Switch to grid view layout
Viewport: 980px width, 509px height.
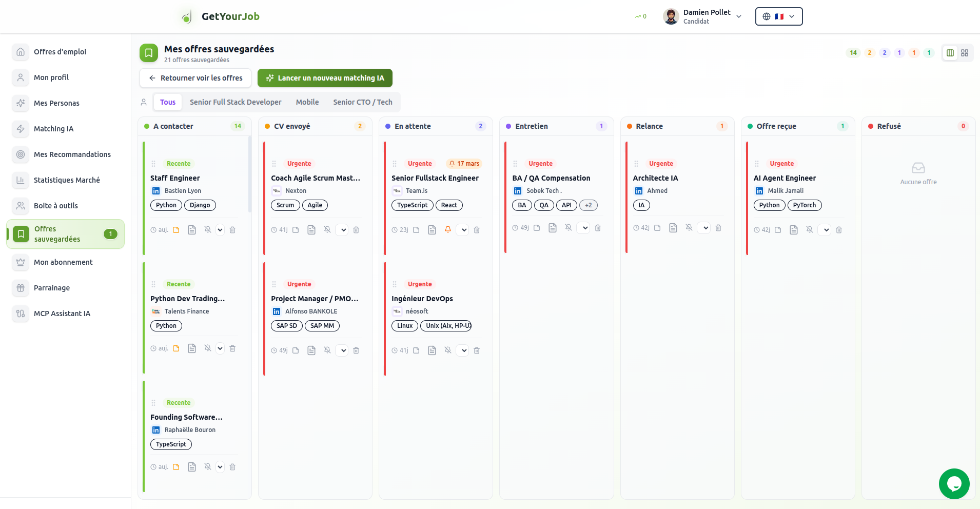(965, 53)
